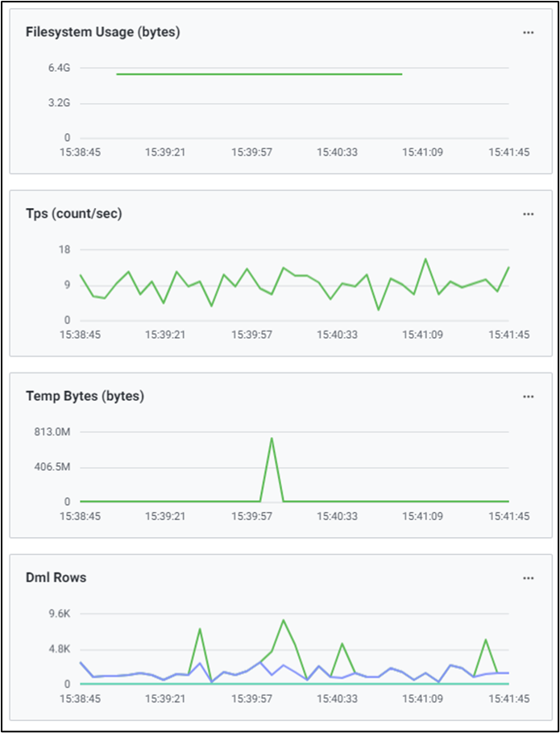560x733 pixels.
Task: Select the Temp Bytes (bytes) chart title
Action: click(85, 396)
